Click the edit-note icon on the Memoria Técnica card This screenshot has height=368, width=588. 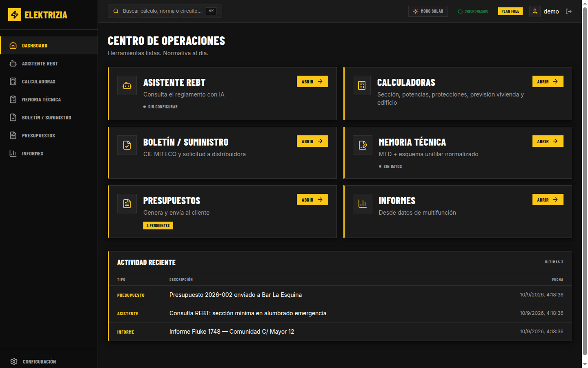click(363, 145)
